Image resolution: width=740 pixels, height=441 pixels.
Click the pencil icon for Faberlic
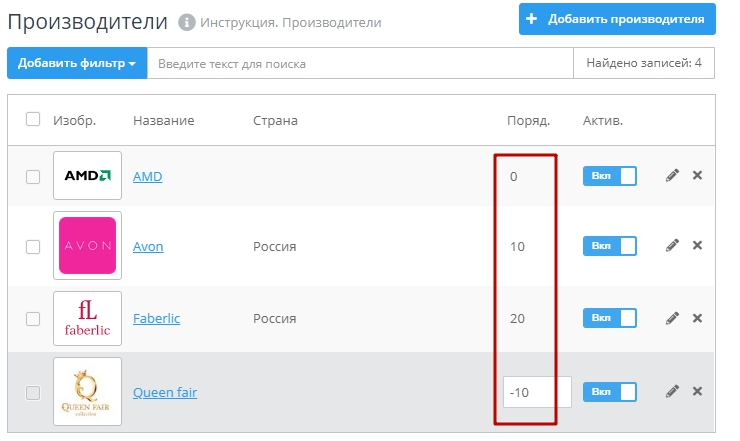[x=672, y=318]
